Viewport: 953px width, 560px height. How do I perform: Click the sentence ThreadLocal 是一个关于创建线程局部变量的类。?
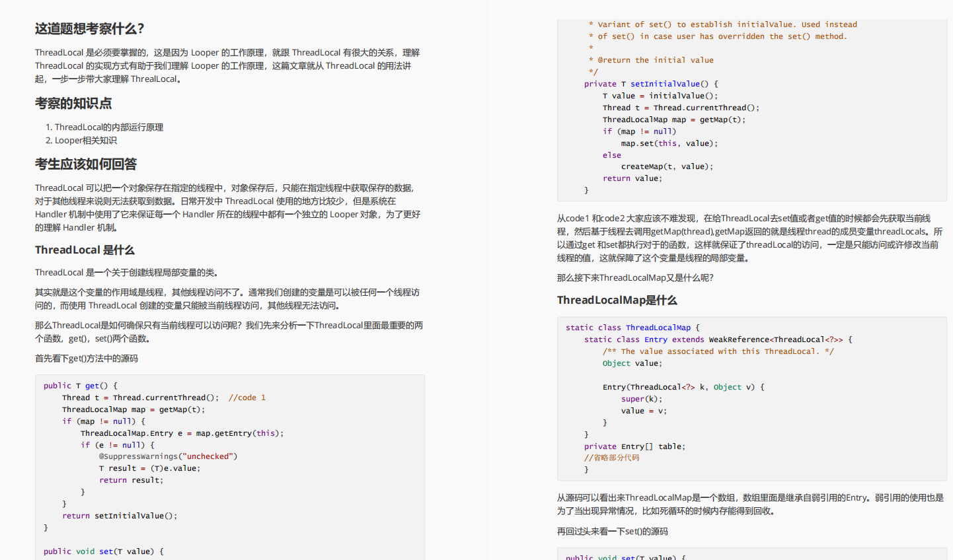click(127, 273)
